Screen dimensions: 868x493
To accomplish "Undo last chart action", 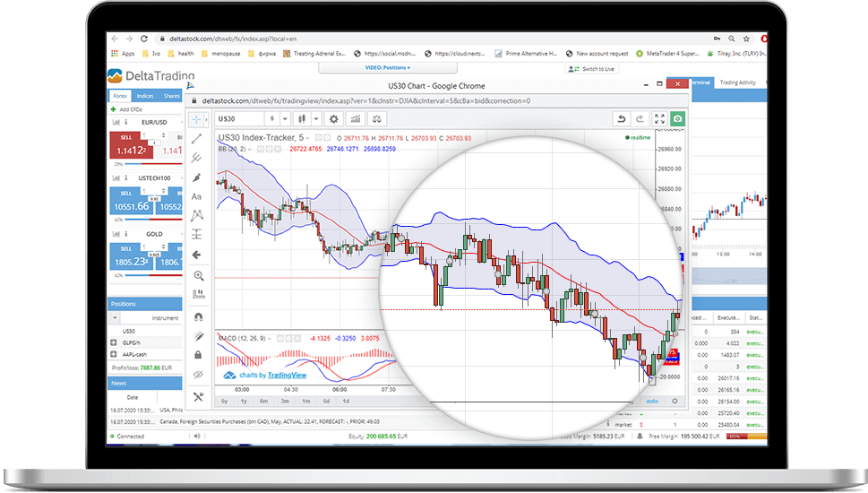I will [621, 118].
